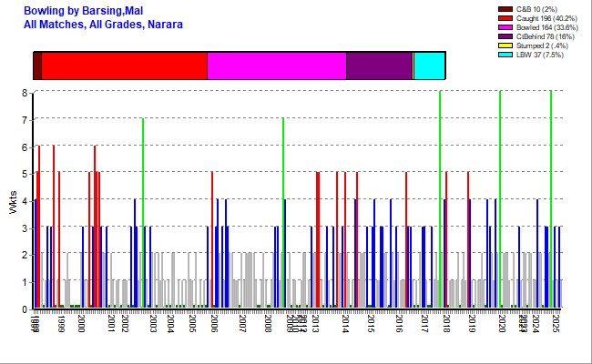Viewport: 592px width, 364px height.
Task: Click the cyan LBW legend swatch
Action: (x=505, y=55)
